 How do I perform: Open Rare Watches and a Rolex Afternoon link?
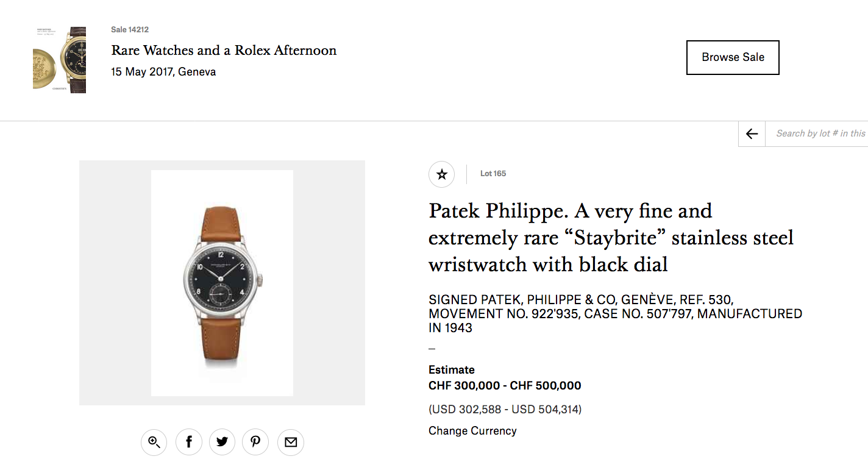[224, 51]
